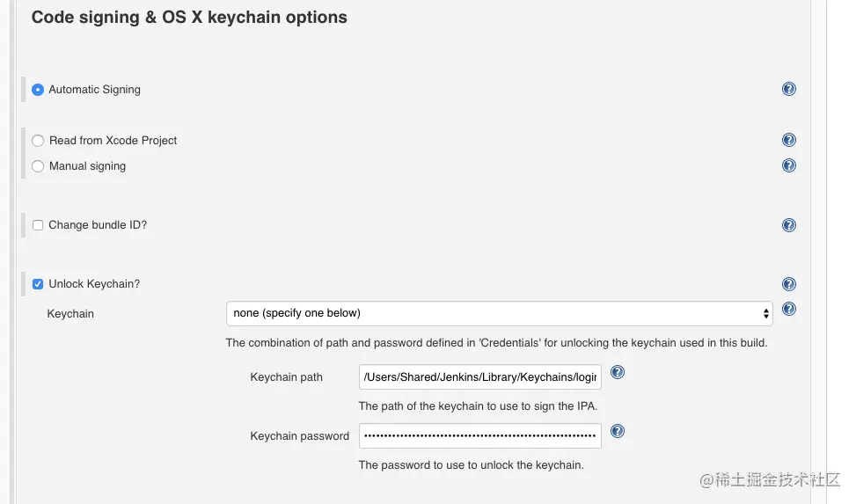Open help for Change bundle ID
The image size is (856, 504).
789,225
